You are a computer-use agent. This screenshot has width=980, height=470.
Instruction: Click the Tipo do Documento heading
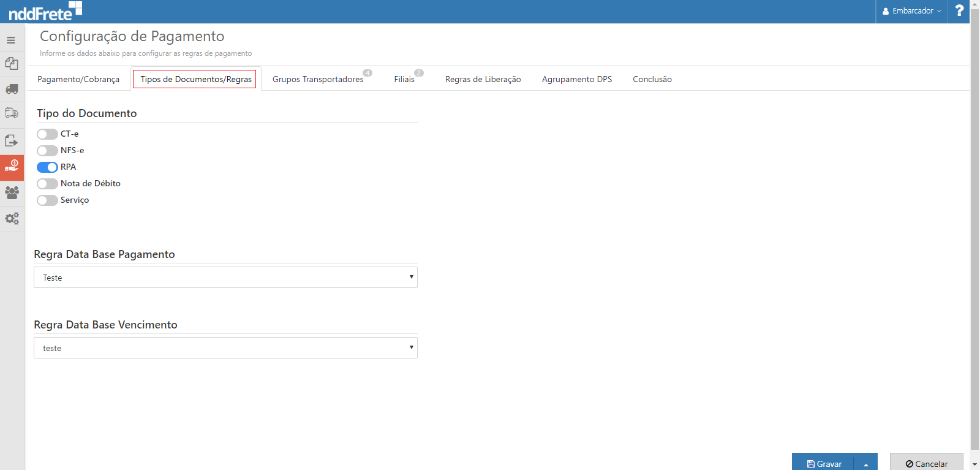(86, 113)
